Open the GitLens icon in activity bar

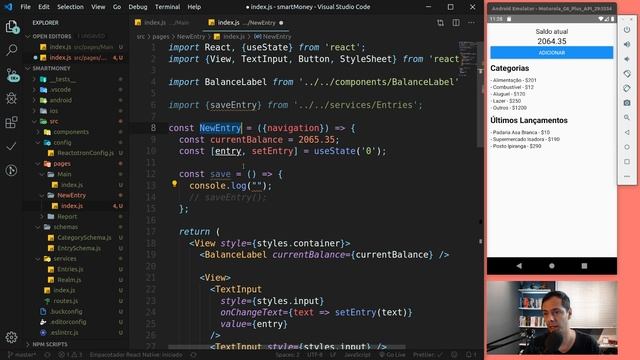tap(11, 170)
